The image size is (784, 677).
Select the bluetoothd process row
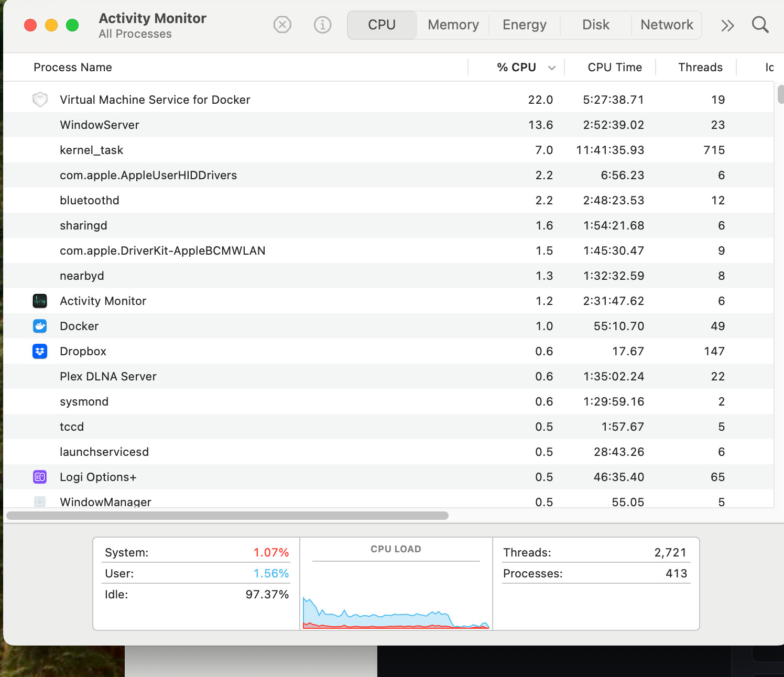tap(388, 200)
